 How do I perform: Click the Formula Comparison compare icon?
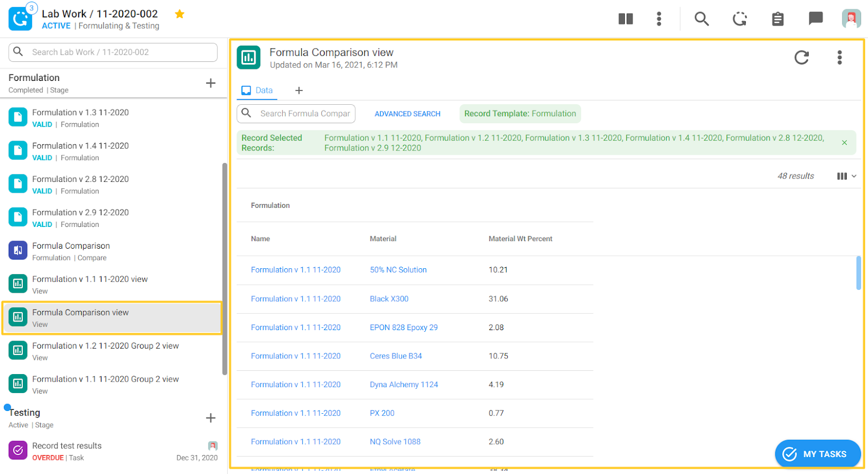click(x=18, y=250)
